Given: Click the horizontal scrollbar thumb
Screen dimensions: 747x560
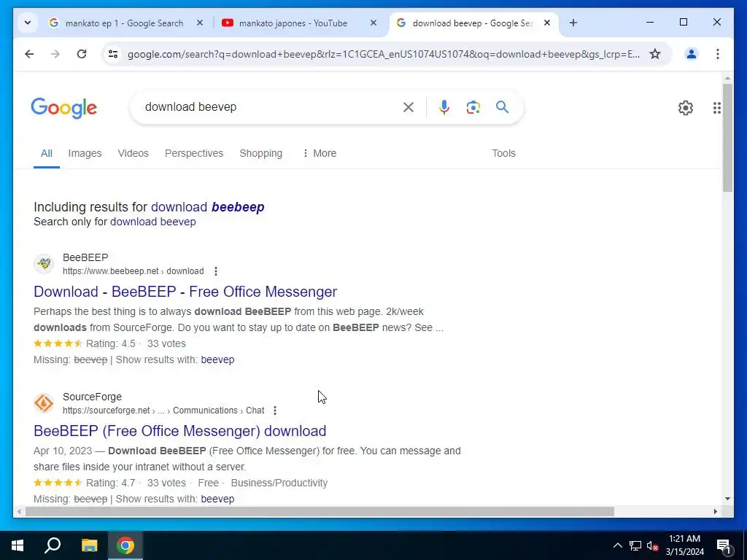Looking at the screenshot, I should click(x=320, y=511).
